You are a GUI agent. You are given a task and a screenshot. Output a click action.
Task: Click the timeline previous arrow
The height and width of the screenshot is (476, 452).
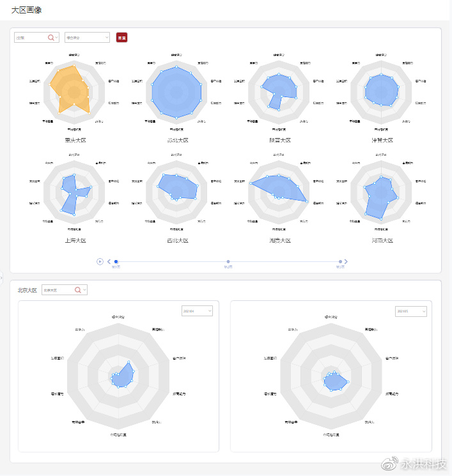109,261
